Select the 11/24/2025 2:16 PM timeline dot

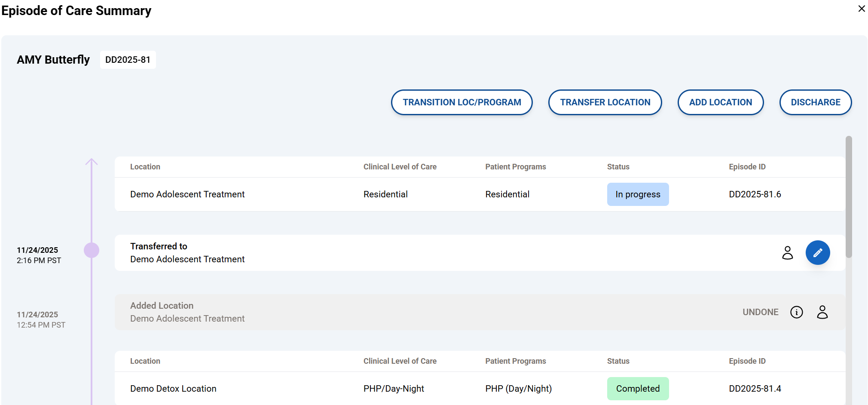point(92,250)
